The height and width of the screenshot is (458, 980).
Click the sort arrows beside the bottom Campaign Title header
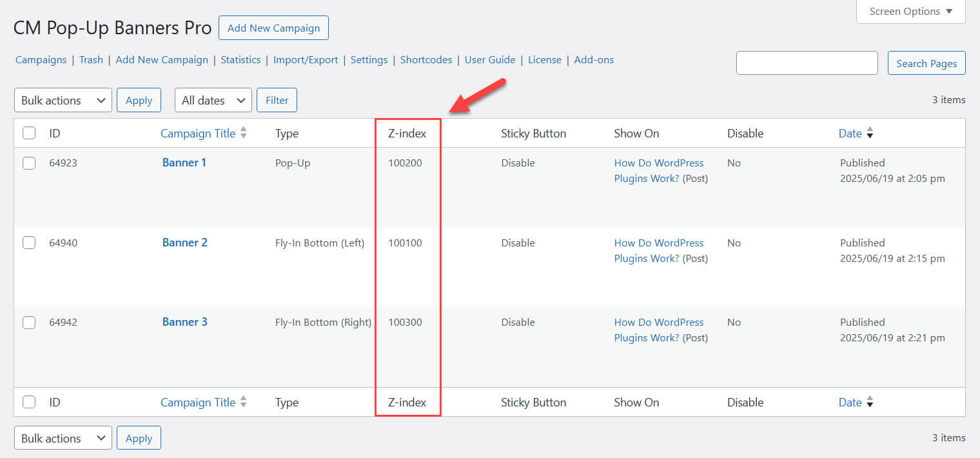tap(243, 402)
